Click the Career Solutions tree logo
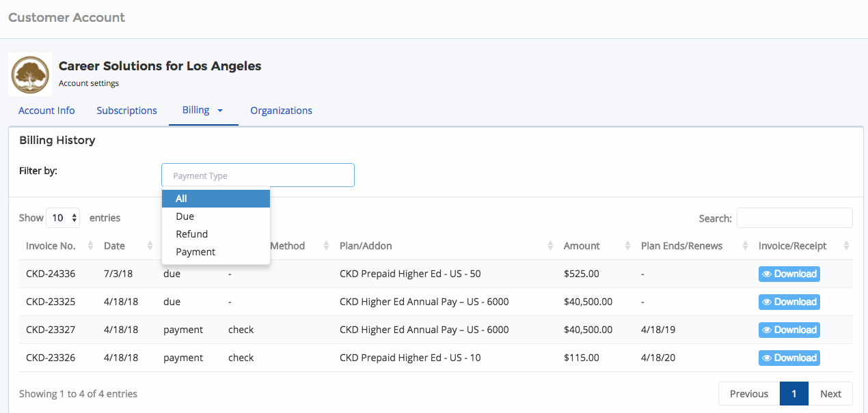The height and width of the screenshot is (413, 868). pos(30,74)
